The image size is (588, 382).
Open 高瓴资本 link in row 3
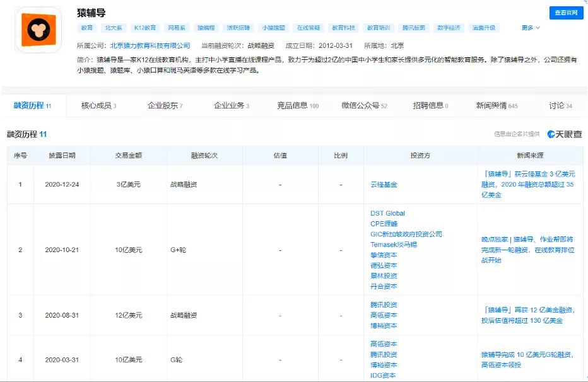pos(384,315)
